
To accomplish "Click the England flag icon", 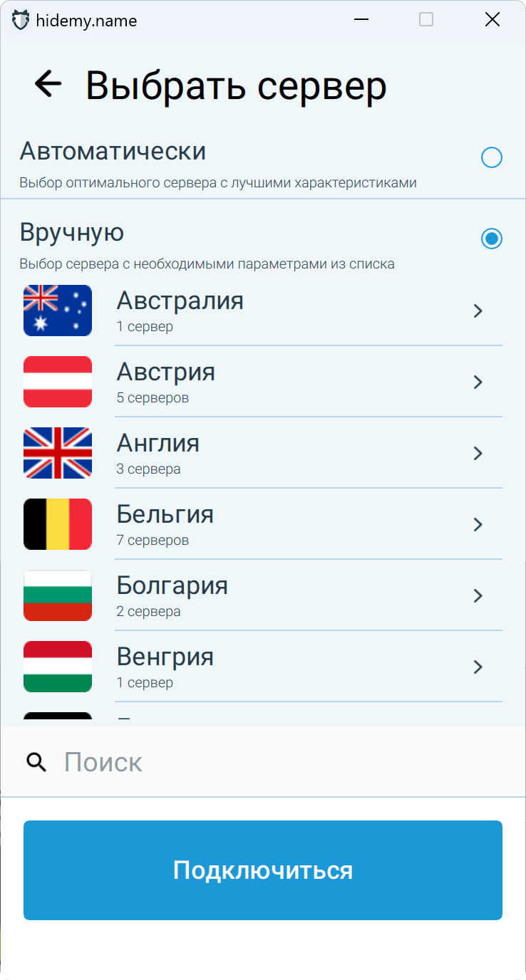I will click(x=58, y=453).
